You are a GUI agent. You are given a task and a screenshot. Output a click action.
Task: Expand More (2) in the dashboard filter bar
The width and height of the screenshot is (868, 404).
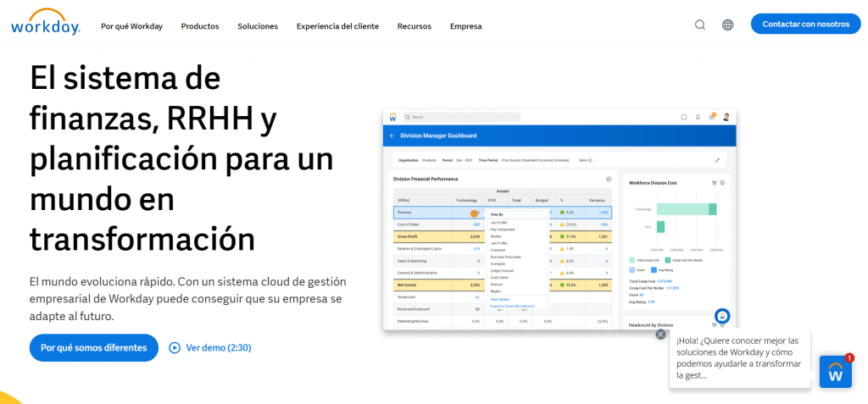(586, 160)
